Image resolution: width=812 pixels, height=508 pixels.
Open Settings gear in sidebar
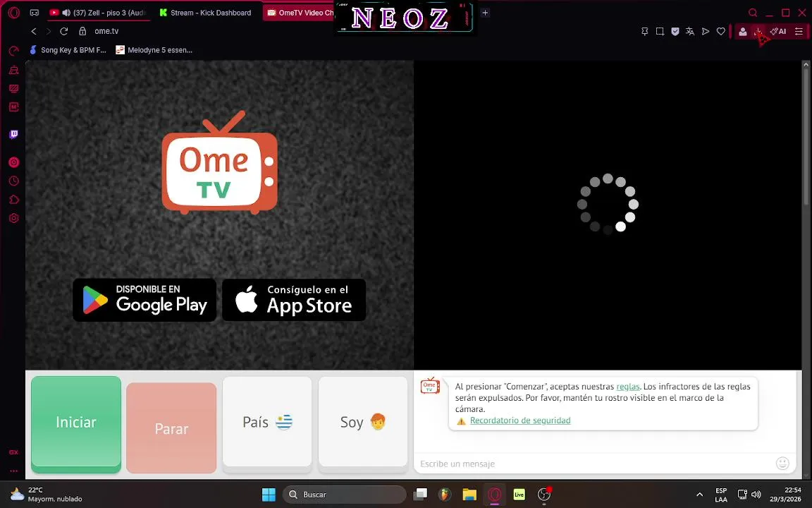(x=14, y=218)
